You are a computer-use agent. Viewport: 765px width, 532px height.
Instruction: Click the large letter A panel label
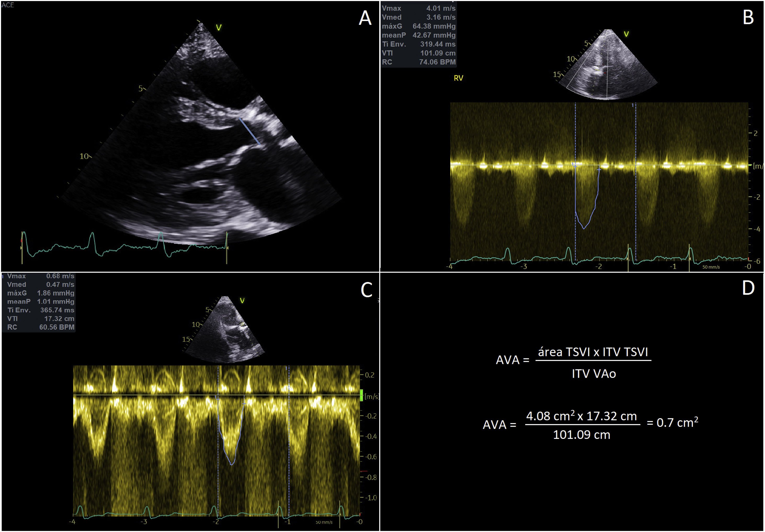(365, 18)
